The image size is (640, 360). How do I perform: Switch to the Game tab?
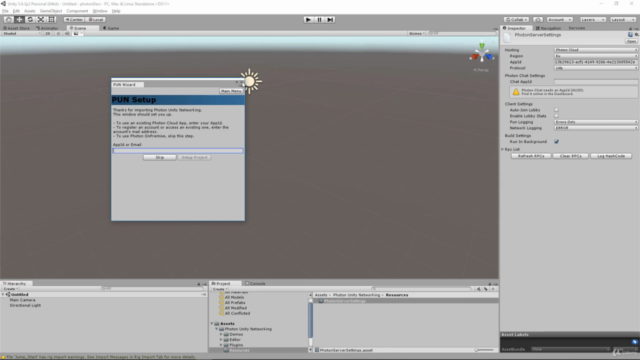tap(111, 28)
